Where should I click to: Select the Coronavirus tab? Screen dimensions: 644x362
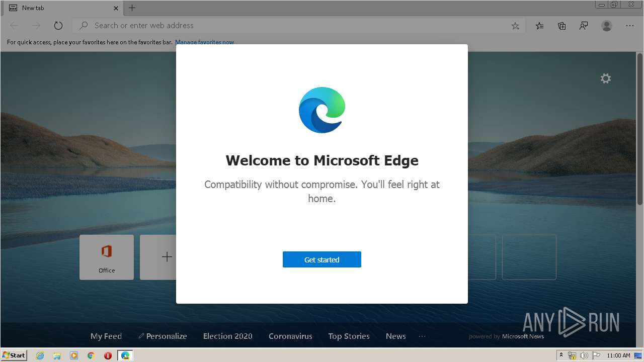pos(290,336)
